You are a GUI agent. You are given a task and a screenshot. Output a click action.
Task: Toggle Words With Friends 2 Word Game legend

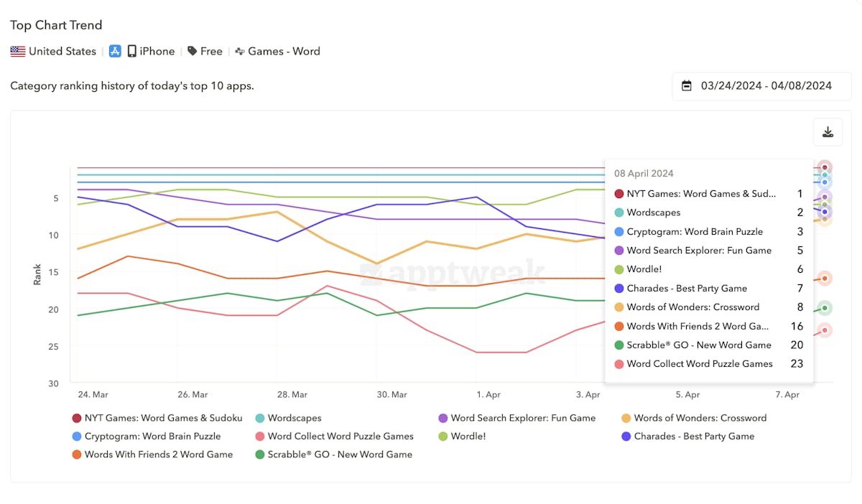(152, 454)
